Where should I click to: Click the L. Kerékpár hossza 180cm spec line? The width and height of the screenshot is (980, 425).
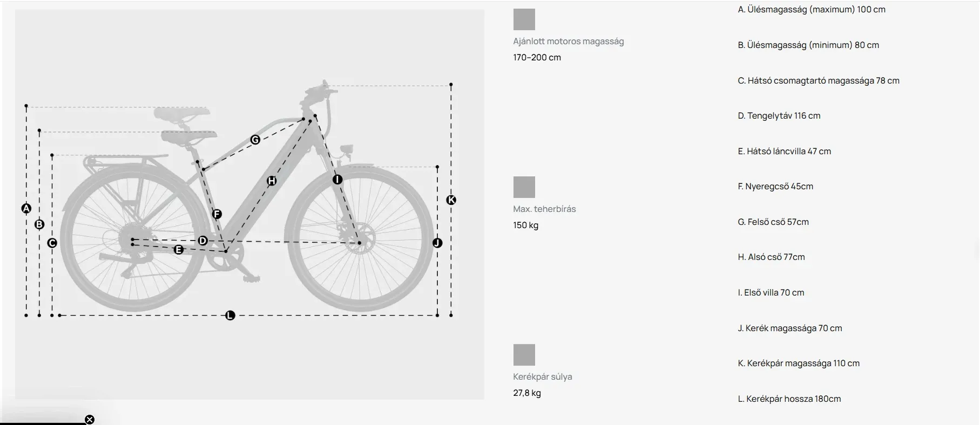pyautogui.click(x=789, y=399)
